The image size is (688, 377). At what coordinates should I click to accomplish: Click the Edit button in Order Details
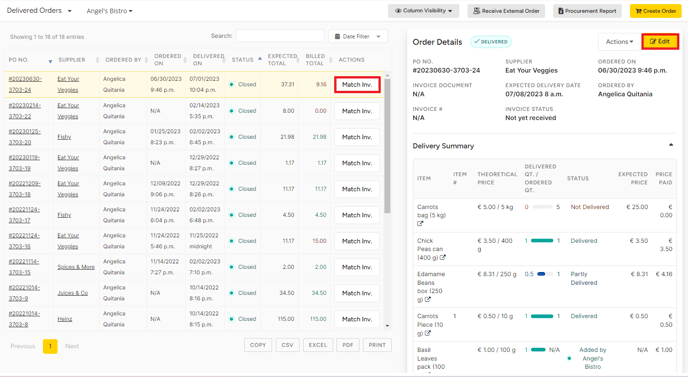coord(660,42)
